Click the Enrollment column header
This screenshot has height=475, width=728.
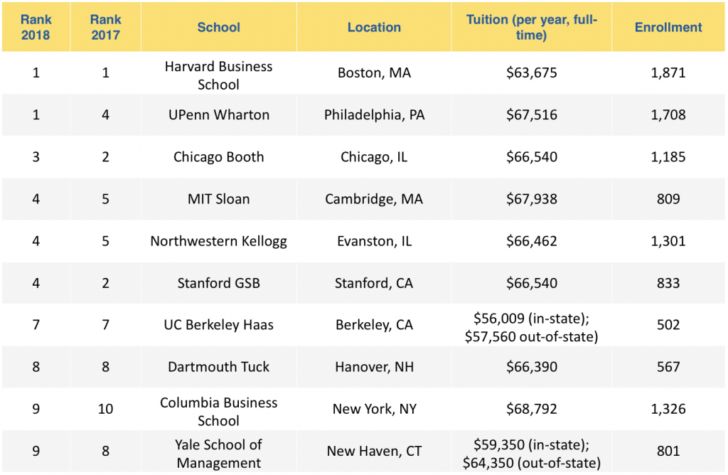[x=668, y=27]
